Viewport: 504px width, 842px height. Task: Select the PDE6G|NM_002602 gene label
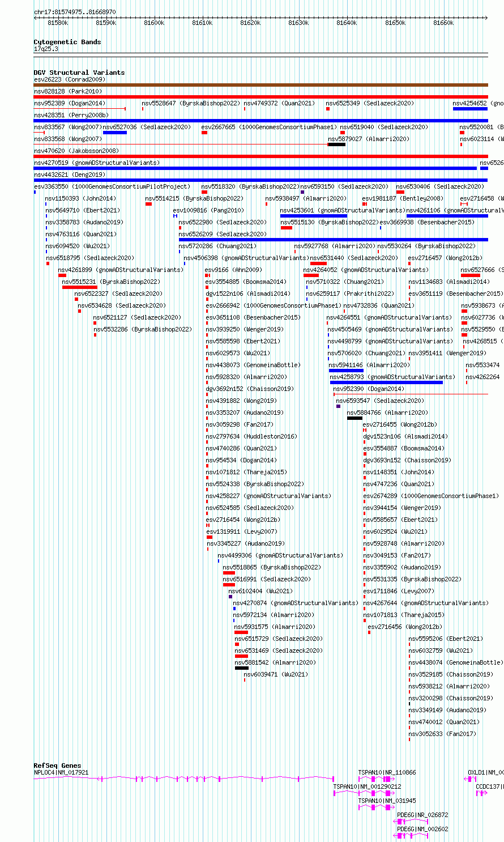tap(422, 829)
